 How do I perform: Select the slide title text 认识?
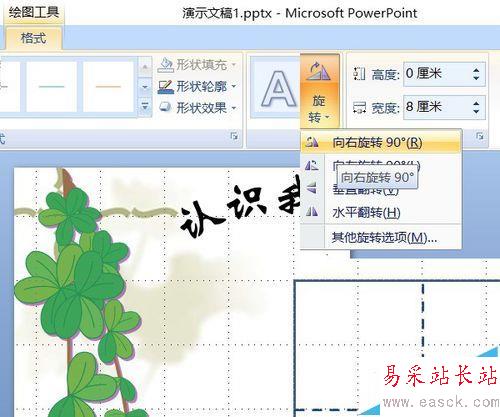click(224, 211)
